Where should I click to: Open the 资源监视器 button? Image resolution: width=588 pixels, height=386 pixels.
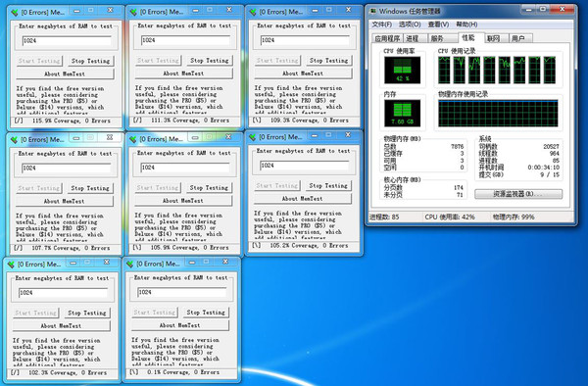(x=518, y=194)
